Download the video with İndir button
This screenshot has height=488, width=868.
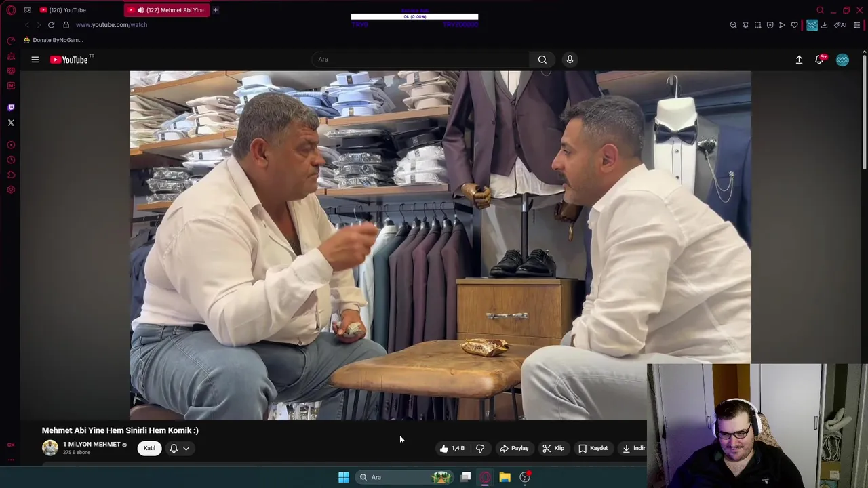[x=633, y=448]
